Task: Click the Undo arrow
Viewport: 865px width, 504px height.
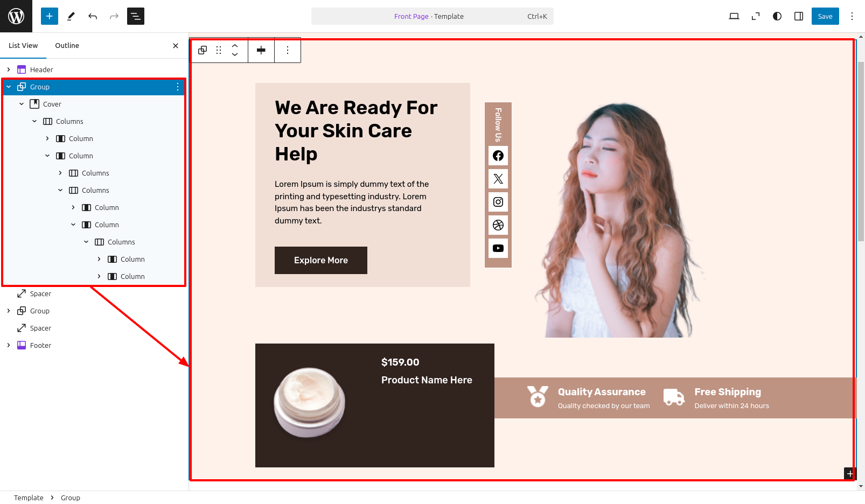Action: coord(93,16)
